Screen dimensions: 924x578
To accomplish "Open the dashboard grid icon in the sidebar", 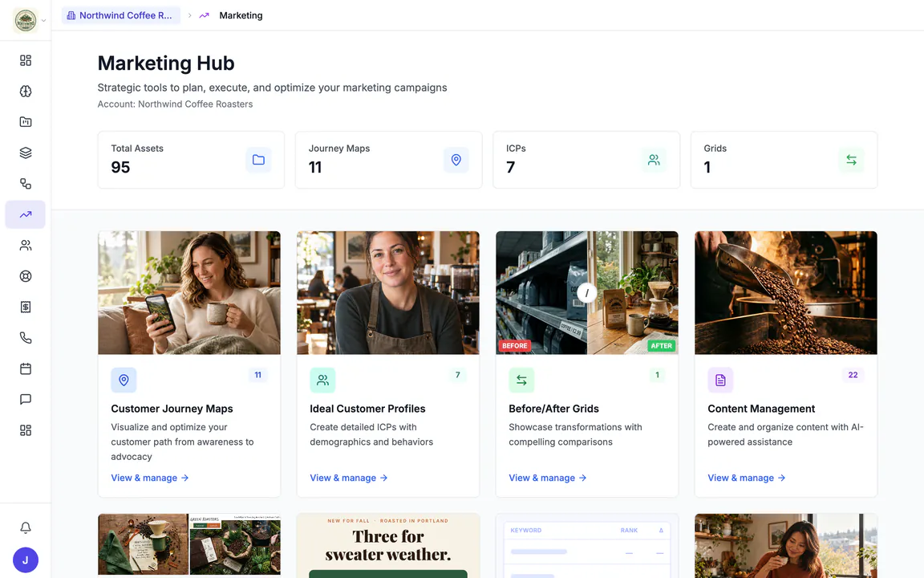I will tap(26, 60).
